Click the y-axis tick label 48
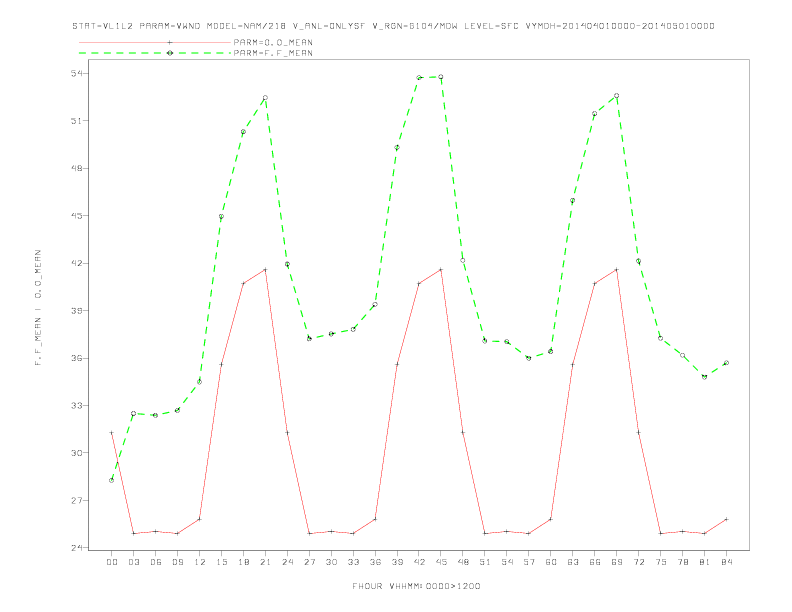 (76, 168)
